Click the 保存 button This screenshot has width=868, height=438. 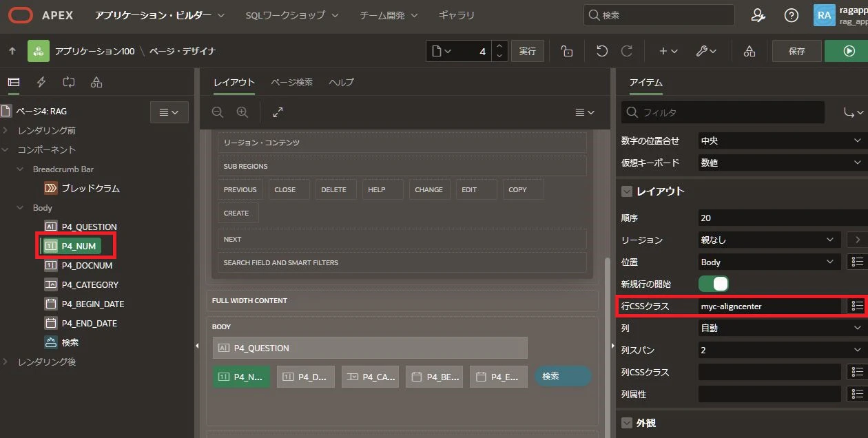pyautogui.click(x=796, y=51)
